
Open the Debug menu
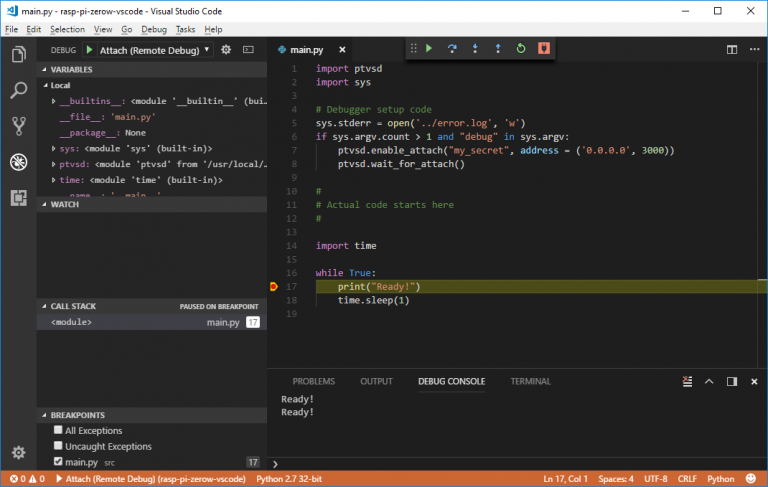coord(153,29)
